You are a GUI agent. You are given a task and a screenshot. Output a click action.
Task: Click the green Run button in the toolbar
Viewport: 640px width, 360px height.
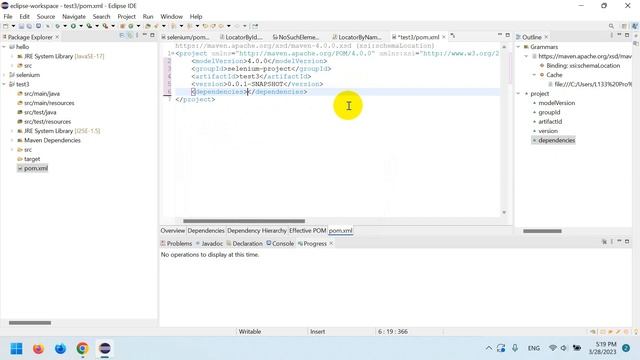pyautogui.click(x=73, y=26)
